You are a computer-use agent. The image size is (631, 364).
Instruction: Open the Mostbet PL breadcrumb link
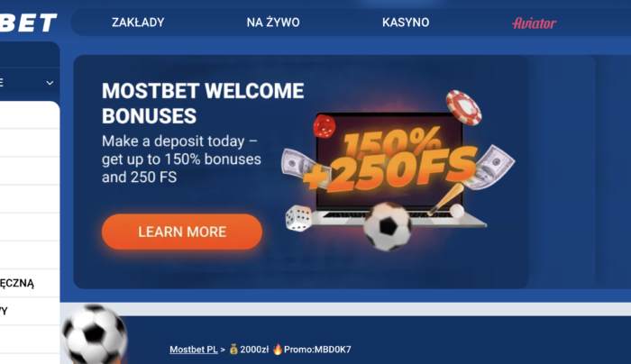pos(194,350)
